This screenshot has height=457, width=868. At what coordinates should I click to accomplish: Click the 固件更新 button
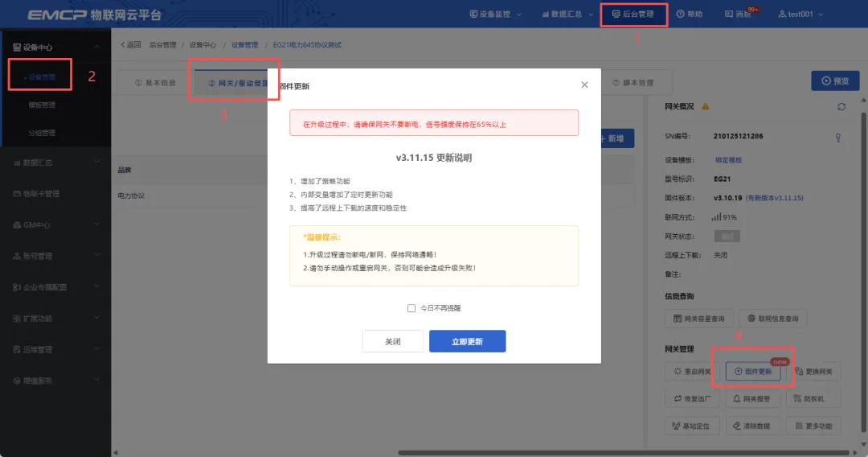pos(753,371)
